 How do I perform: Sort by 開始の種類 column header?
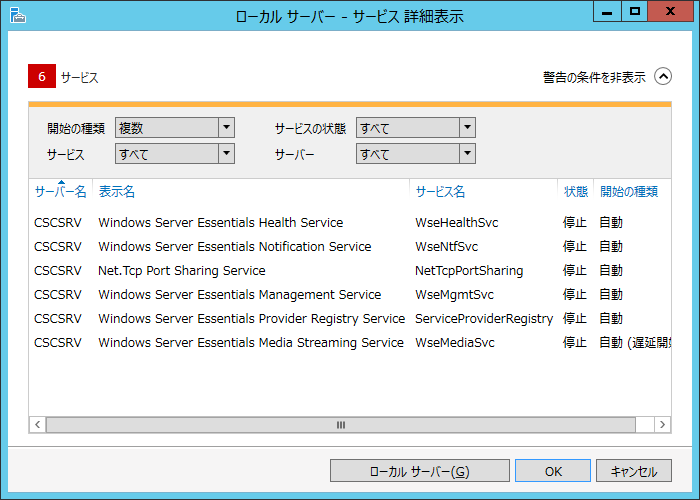pos(629,192)
